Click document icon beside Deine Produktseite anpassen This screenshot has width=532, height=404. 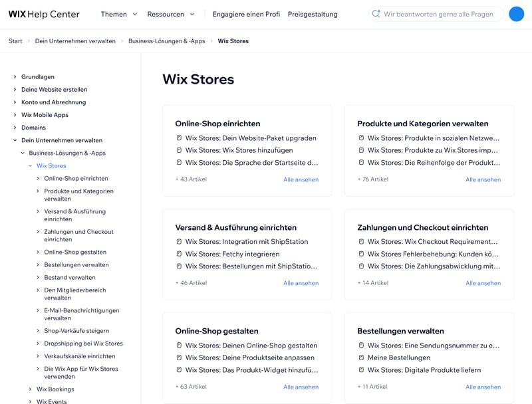179,357
